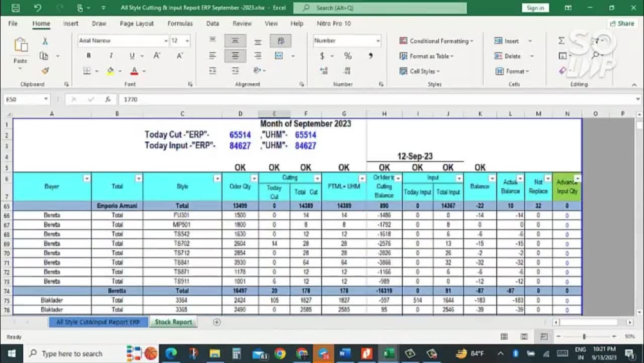This screenshot has width=644, height=363.
Task: Open the borders button
Action: coord(87,71)
